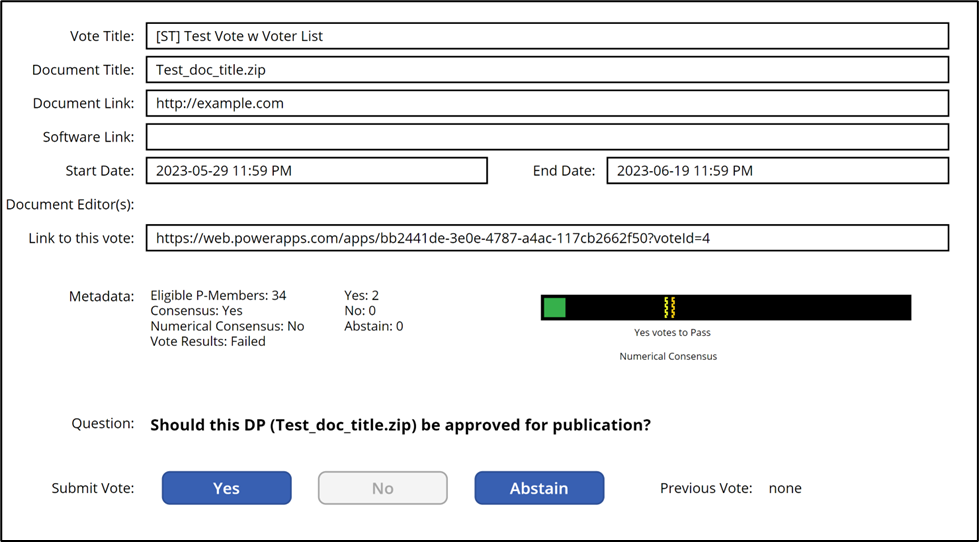Click the "Yes votes to Pass" caption

click(672, 332)
